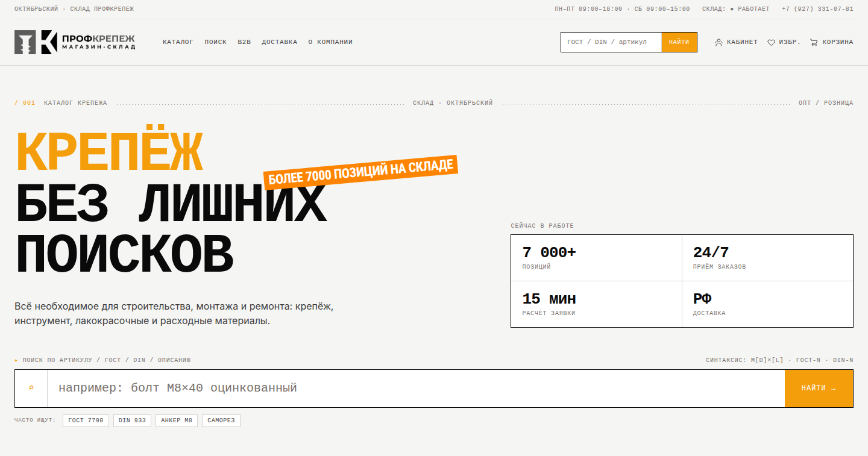Open the Поиск menu item
The height and width of the screenshot is (456, 868).
click(x=216, y=42)
